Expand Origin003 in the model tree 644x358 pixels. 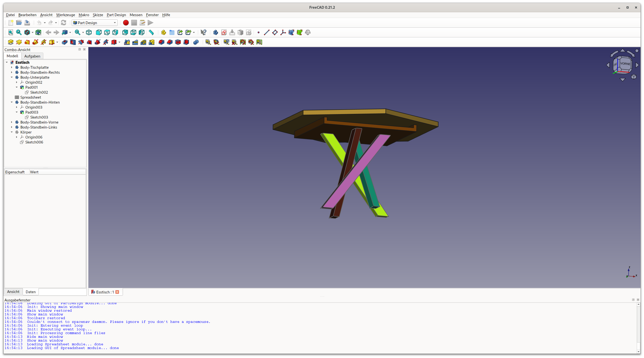coord(16,107)
